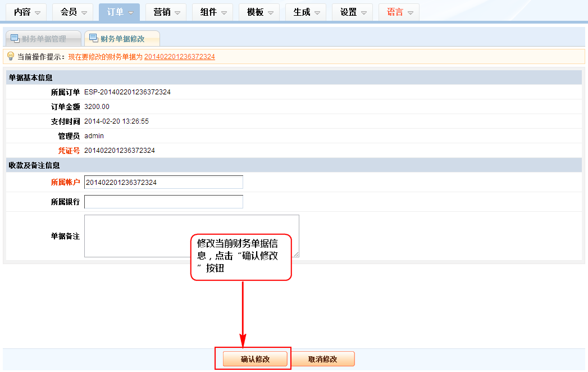Open the highlighted 订单 menu
This screenshot has width=588, height=372.
[x=119, y=12]
